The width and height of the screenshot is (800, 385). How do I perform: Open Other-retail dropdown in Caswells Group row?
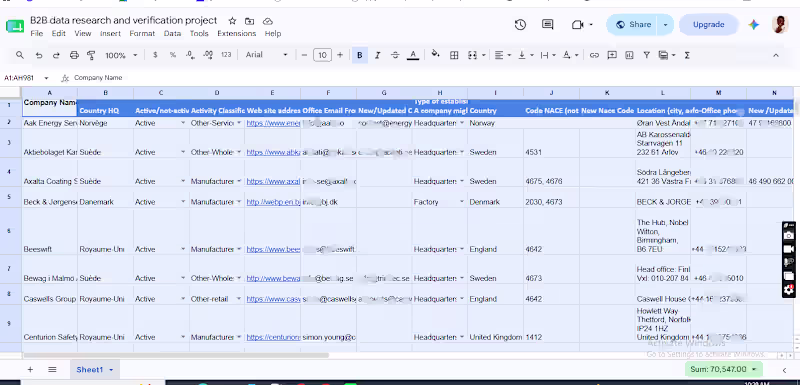pos(239,299)
